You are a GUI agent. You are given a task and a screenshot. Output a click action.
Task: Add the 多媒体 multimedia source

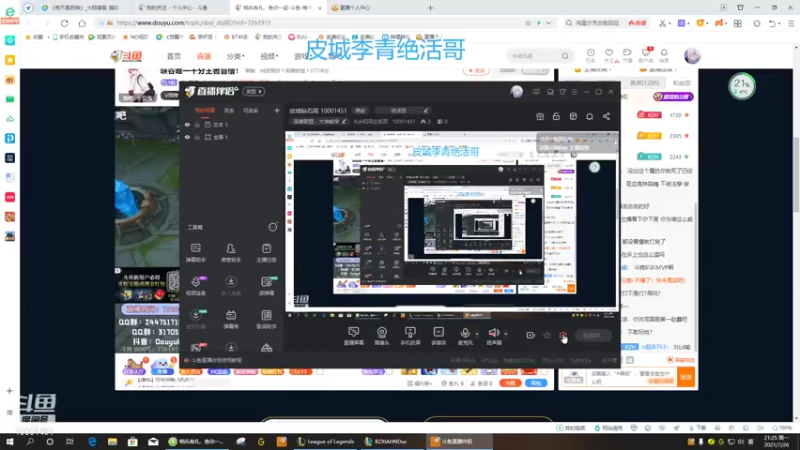(x=438, y=336)
